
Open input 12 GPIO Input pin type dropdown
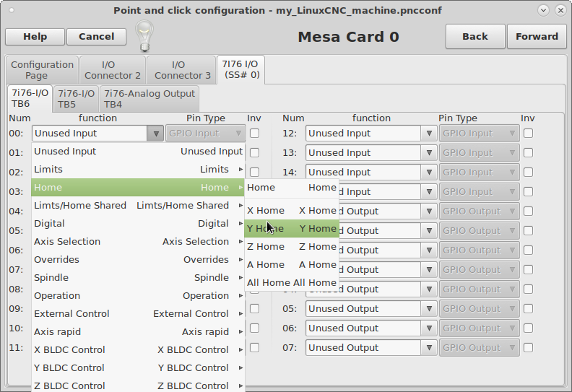tap(480, 134)
